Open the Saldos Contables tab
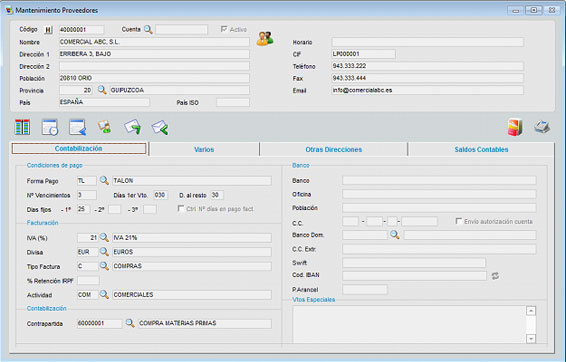 point(481,149)
